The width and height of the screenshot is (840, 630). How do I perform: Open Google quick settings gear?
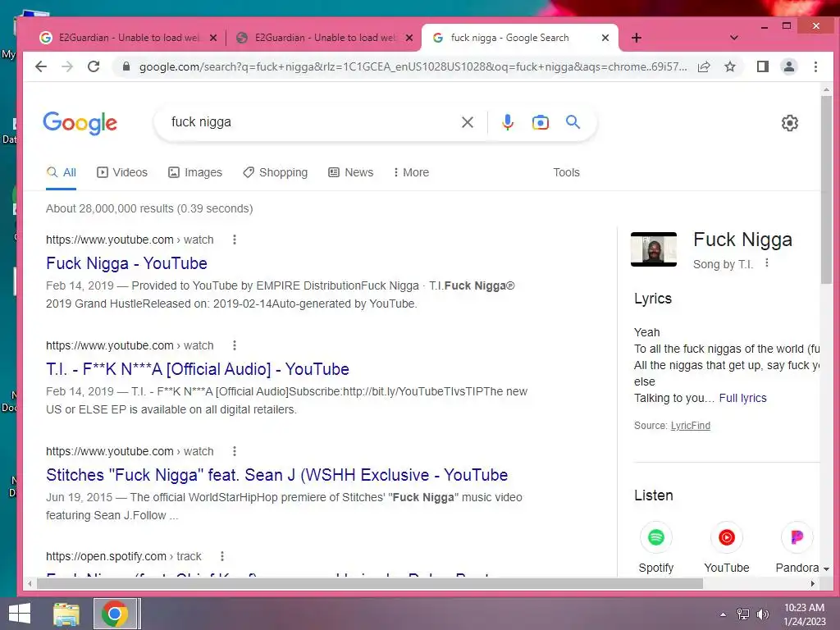[789, 123]
